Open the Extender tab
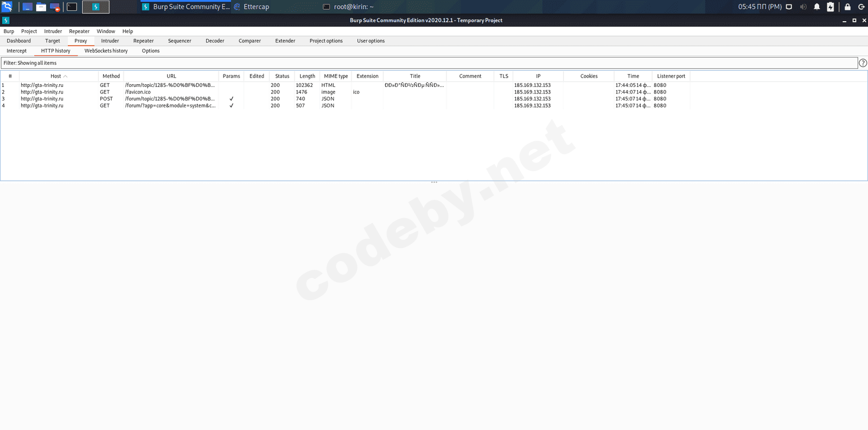This screenshot has width=868, height=430. click(x=285, y=41)
